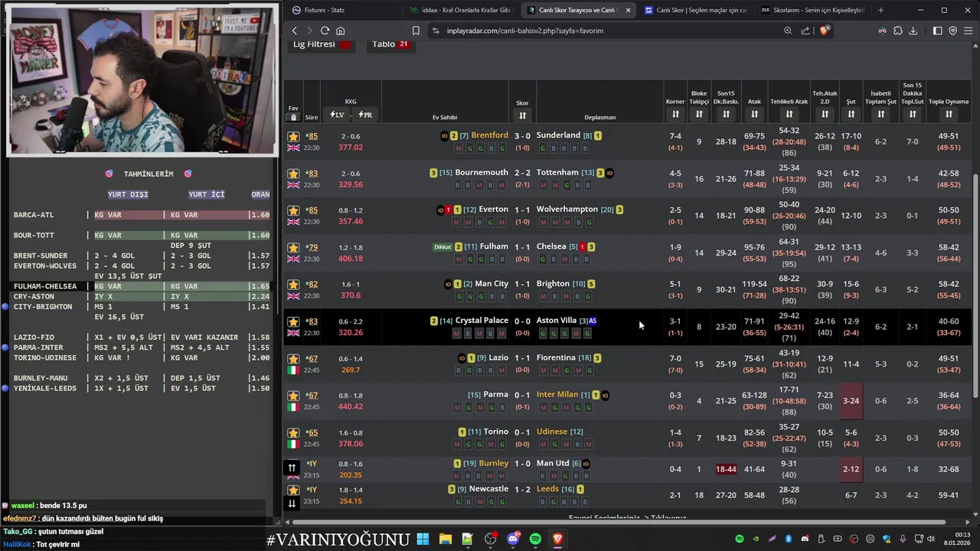980x551 pixels.
Task: Sort by Tehlikeli Atak column
Action: 789,114
